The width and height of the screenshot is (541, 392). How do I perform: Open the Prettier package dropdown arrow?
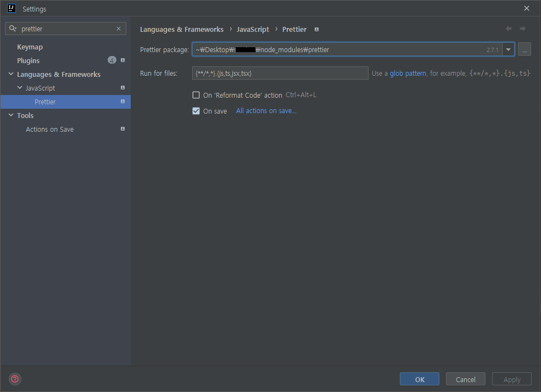508,49
